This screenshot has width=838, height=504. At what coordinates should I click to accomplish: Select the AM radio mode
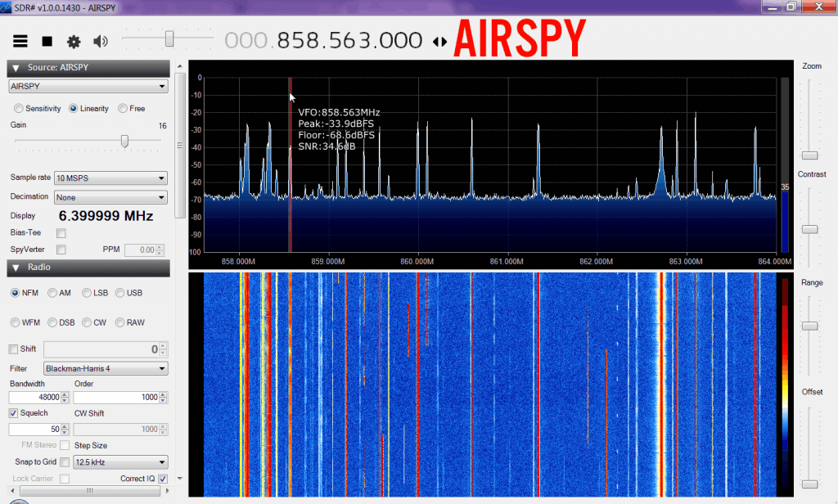52,293
